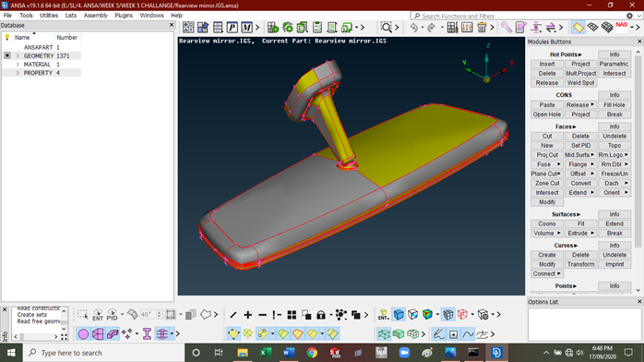Open the Windows menu
This screenshot has width=644, height=362.
(151, 15)
